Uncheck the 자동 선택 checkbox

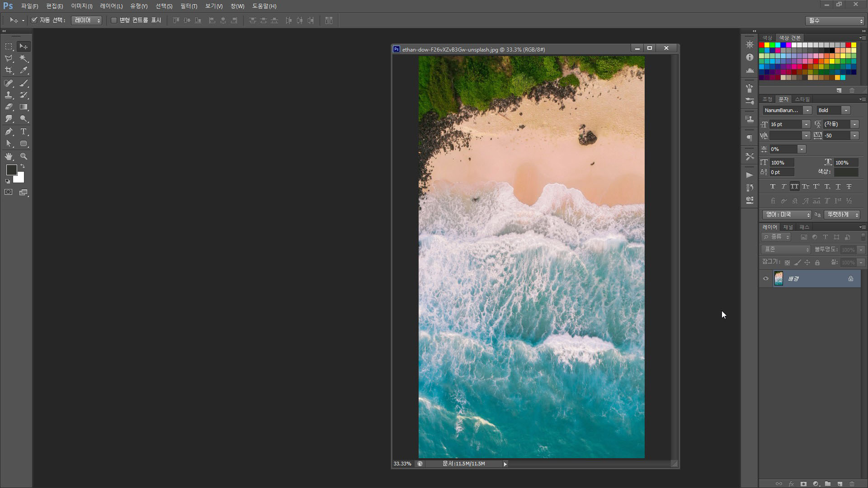pos(34,20)
